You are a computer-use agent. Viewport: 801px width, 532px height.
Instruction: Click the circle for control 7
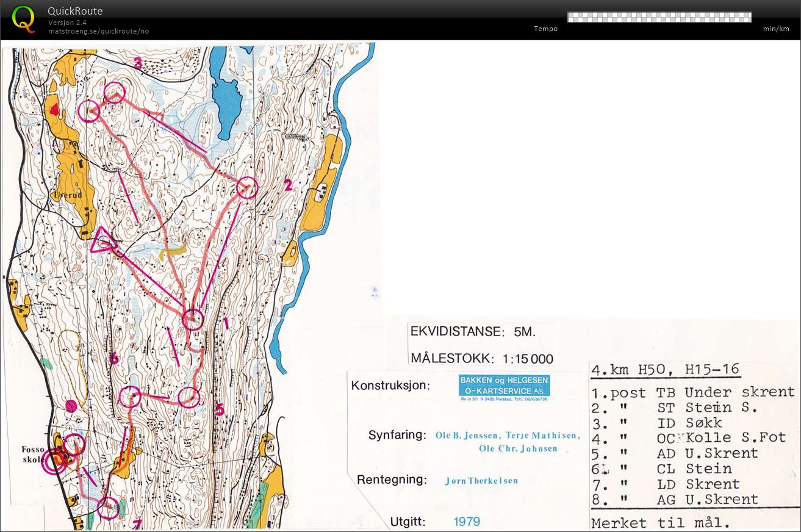tap(109, 508)
